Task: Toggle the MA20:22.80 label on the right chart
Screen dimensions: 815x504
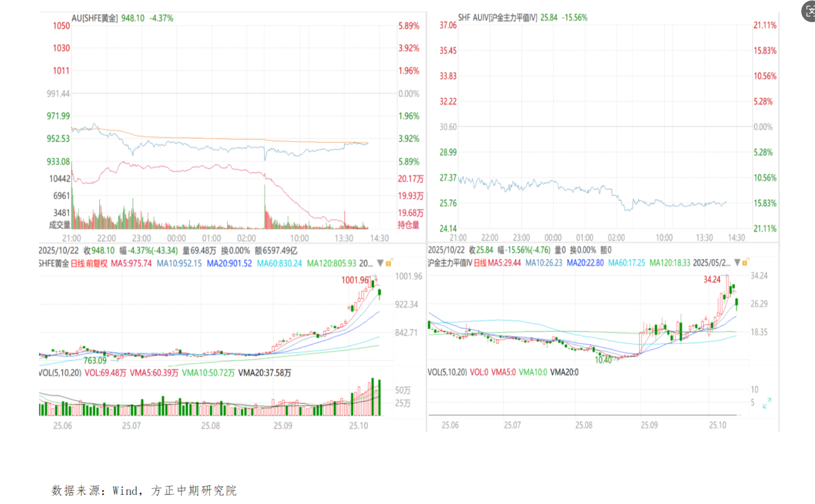Action: [585, 263]
